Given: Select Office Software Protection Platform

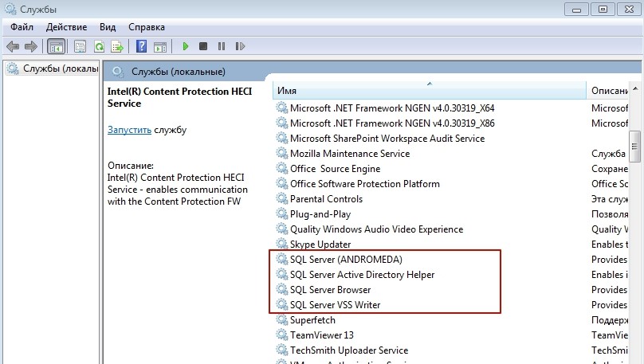Looking at the screenshot, I should [364, 184].
